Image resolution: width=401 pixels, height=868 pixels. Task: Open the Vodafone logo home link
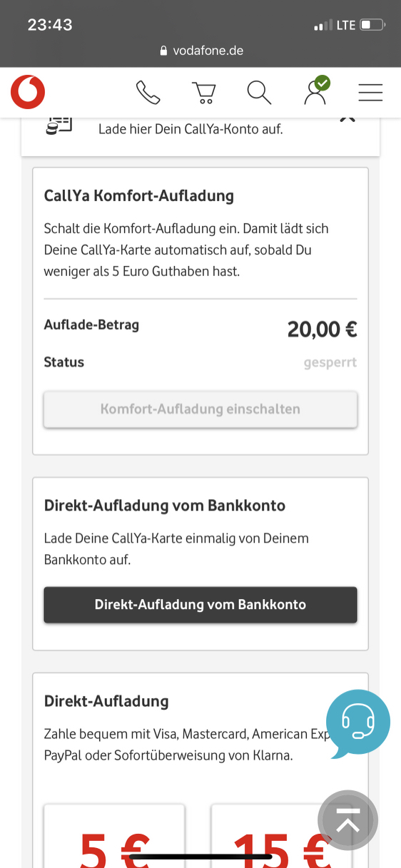tap(28, 92)
